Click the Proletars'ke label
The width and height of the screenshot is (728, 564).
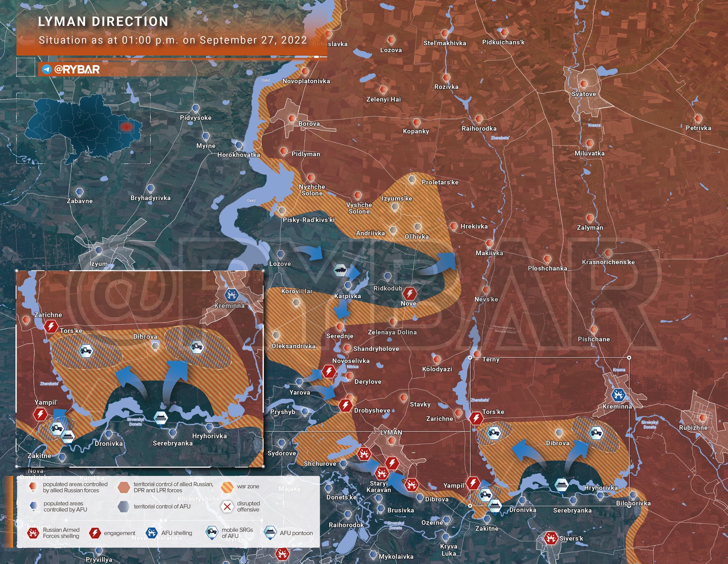click(x=440, y=182)
